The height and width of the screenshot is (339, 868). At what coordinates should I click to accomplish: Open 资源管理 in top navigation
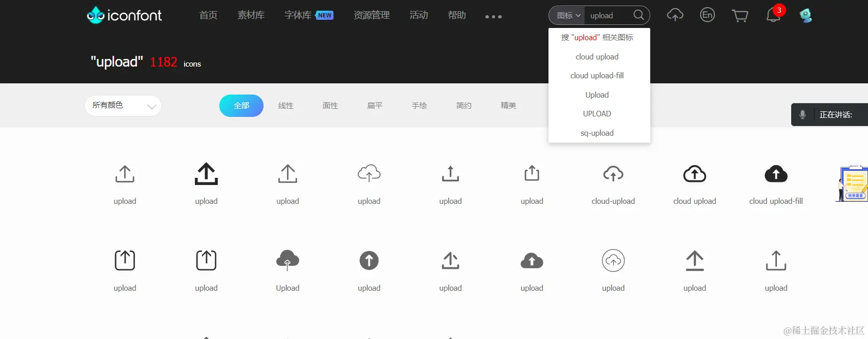pos(371,15)
